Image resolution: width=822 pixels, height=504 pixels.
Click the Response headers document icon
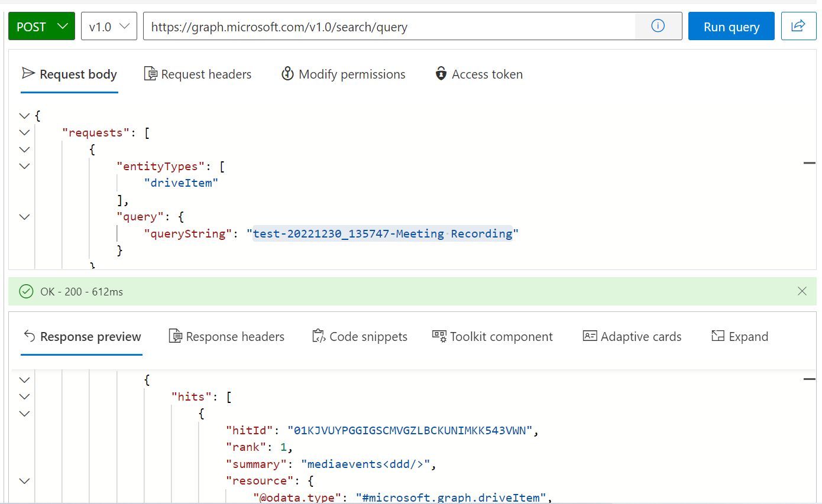pos(176,336)
